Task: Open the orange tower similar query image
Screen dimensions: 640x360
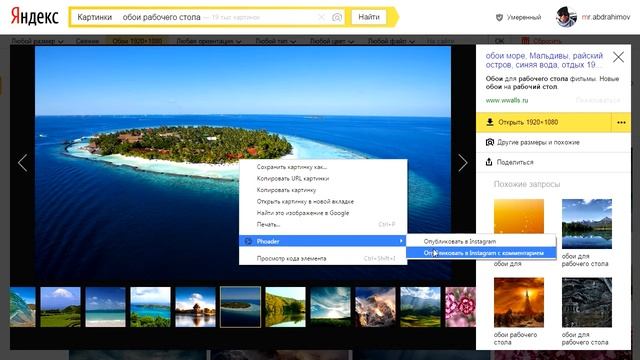Action: (x=519, y=302)
